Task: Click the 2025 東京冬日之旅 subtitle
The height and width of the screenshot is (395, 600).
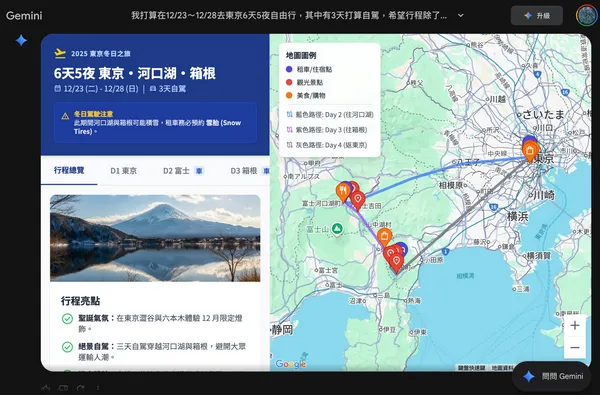Action: [x=101, y=54]
